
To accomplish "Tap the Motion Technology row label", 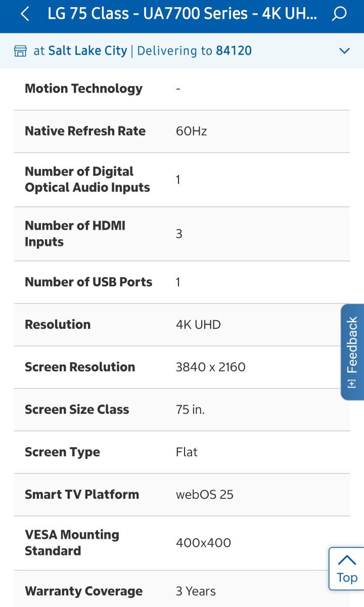I will point(83,89).
